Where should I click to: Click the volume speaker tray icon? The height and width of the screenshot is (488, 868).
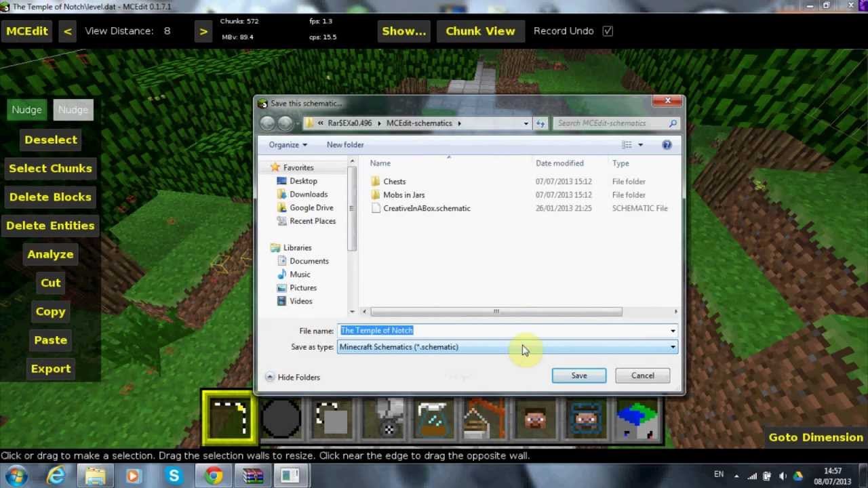(x=783, y=476)
